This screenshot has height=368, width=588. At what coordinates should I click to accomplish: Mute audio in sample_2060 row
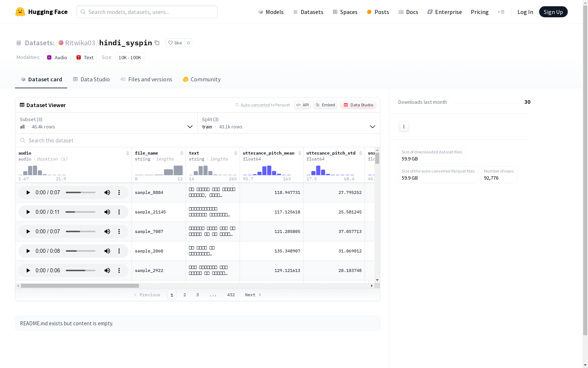point(107,251)
